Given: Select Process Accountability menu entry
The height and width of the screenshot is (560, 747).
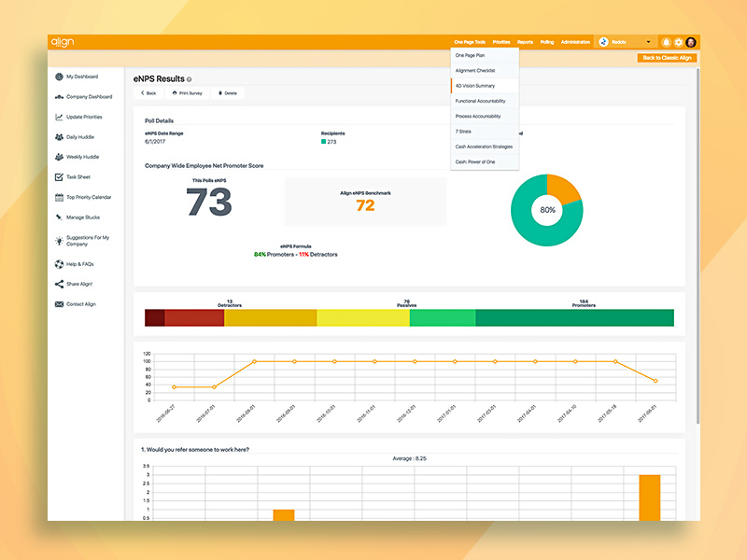Looking at the screenshot, I should pos(485,117).
